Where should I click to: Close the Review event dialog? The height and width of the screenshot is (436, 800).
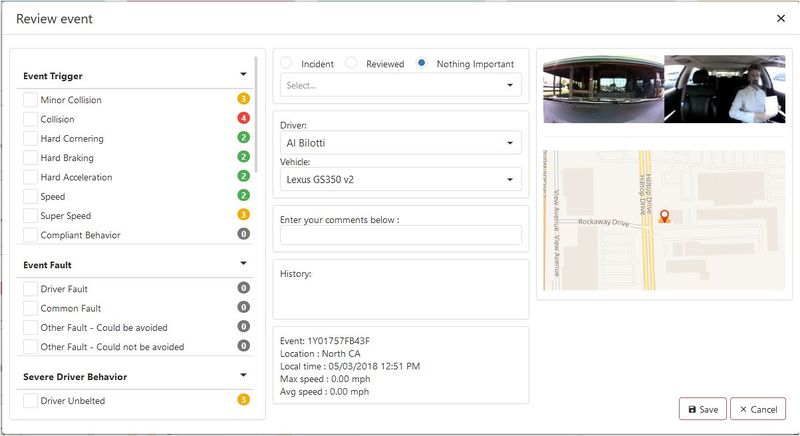point(781,18)
